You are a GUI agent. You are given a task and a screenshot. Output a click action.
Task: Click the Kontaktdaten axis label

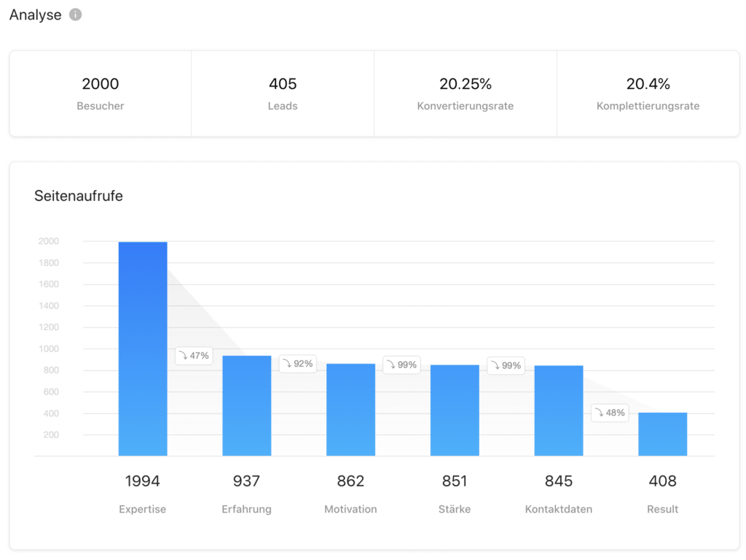559,509
